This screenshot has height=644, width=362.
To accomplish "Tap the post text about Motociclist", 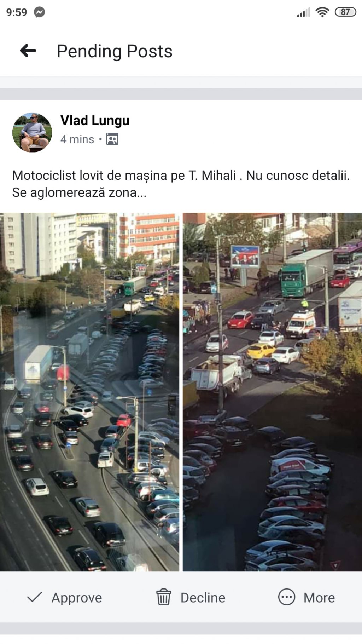I will pyautogui.click(x=181, y=184).
